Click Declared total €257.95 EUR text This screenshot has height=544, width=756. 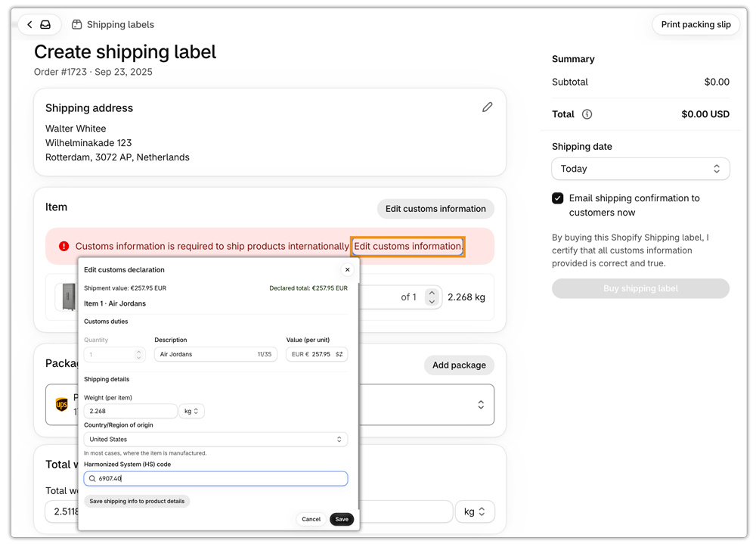[x=308, y=288]
